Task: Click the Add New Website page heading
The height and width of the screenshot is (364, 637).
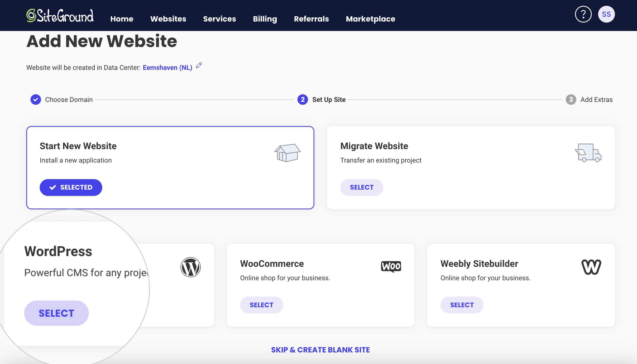Action: tap(102, 41)
